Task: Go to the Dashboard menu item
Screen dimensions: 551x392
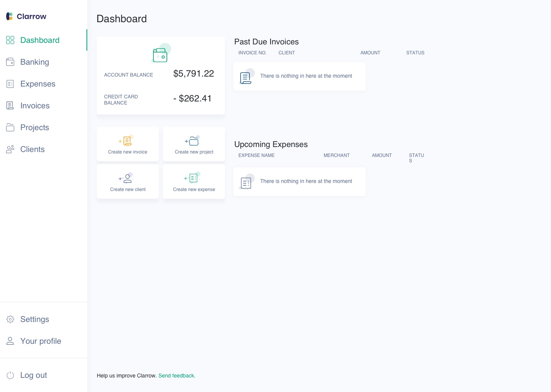Action: coord(40,40)
